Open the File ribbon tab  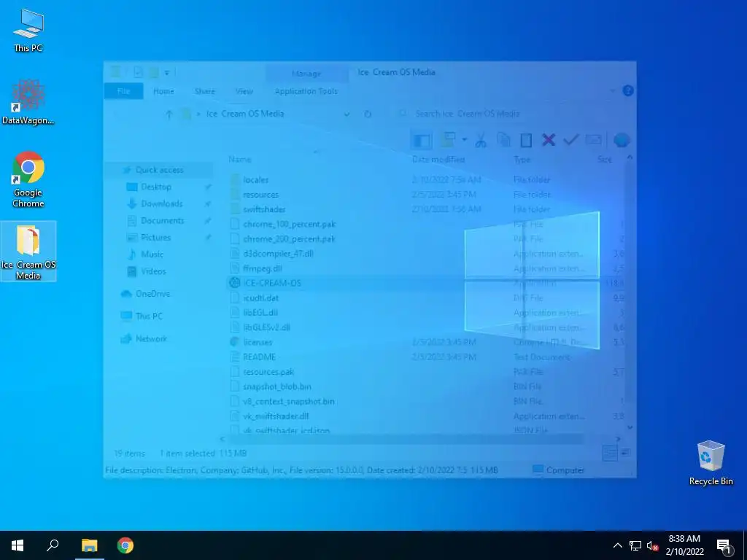[123, 91]
